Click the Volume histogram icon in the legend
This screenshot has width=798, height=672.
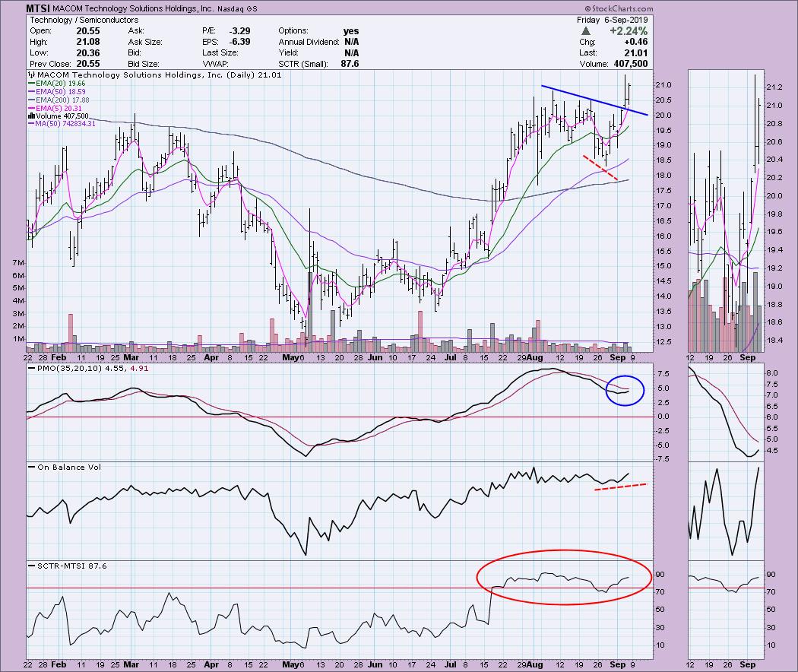(30, 116)
